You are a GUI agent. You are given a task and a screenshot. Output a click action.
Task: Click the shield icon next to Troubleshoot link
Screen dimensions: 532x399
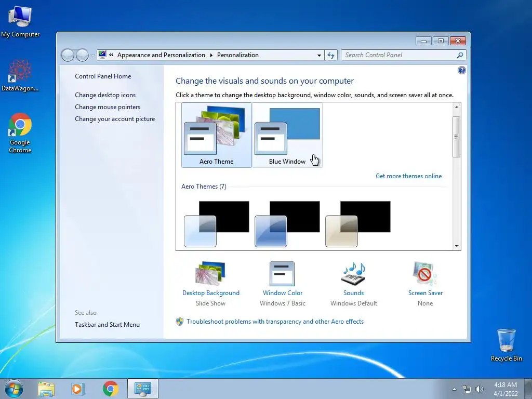tap(179, 322)
